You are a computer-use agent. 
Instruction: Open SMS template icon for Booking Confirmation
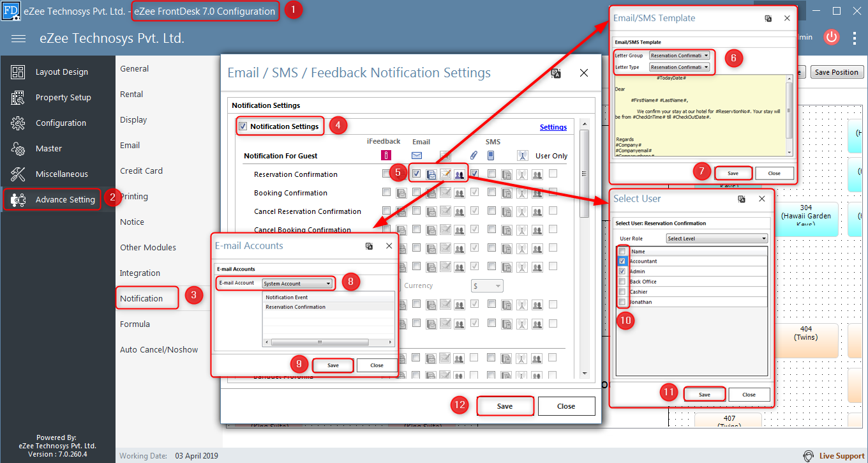pos(507,193)
